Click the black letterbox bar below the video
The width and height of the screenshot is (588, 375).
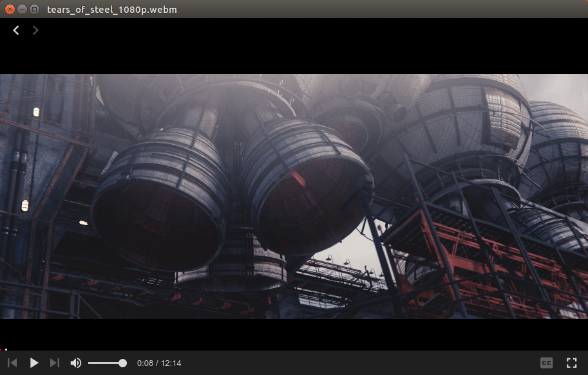coord(294,333)
